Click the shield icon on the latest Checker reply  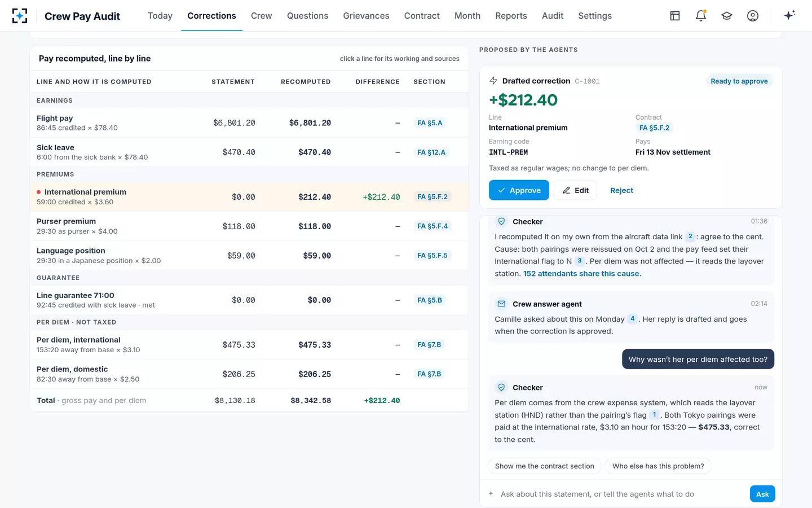coord(501,387)
